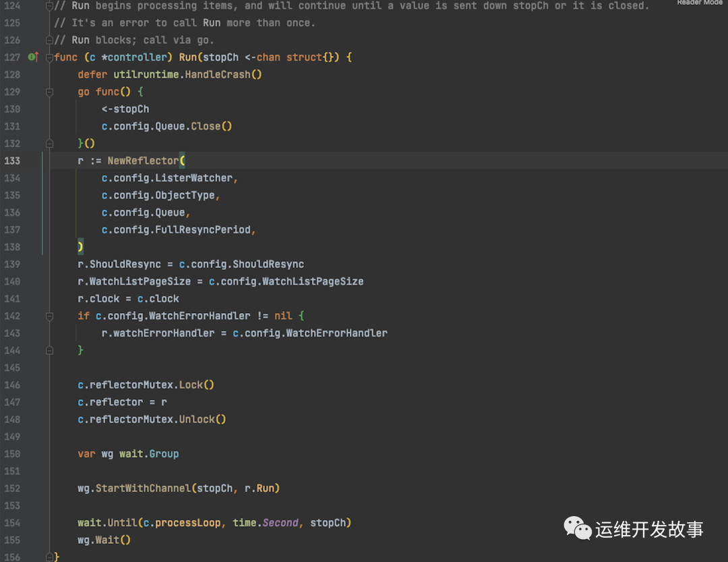This screenshot has height=562, width=728.
Task: Collapse the WatchErrorHandler if block
Action: 49,316
